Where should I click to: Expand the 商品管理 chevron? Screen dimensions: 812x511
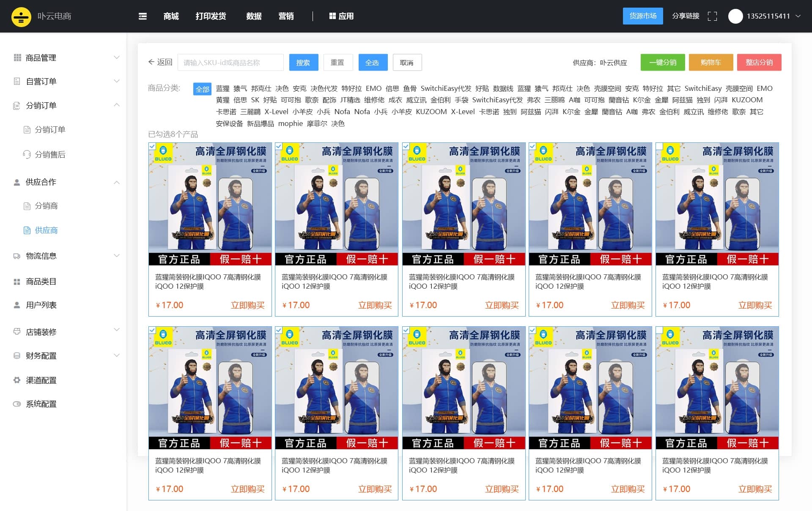point(117,57)
